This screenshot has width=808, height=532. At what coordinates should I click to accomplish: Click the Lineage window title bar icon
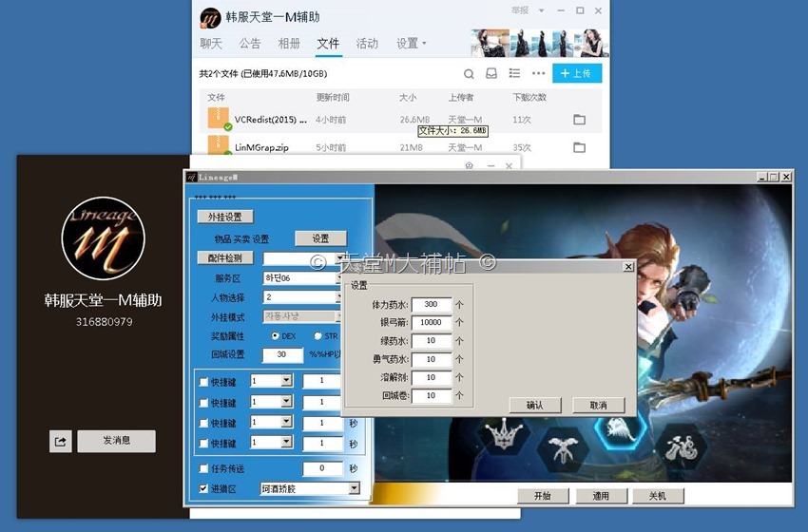(x=192, y=177)
